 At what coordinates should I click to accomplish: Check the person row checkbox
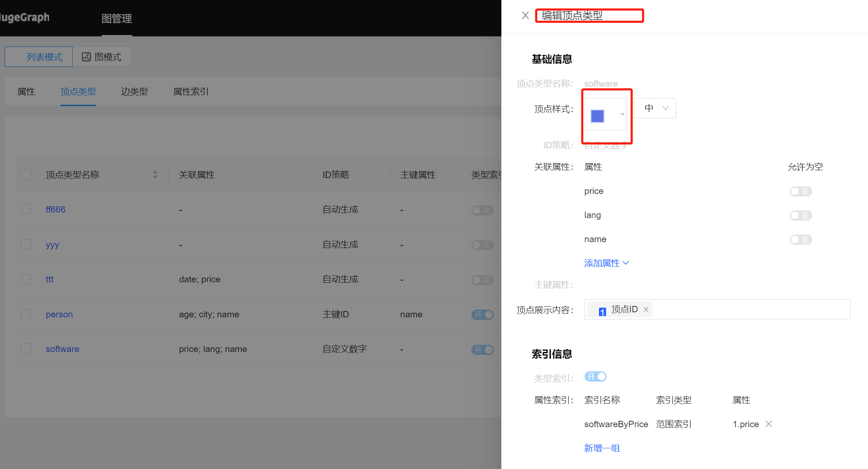tap(26, 314)
